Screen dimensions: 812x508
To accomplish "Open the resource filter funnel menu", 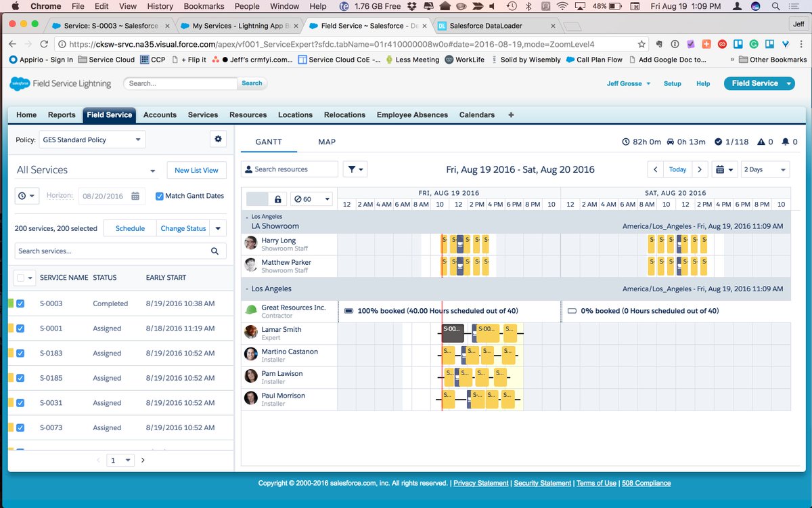I will (x=355, y=169).
